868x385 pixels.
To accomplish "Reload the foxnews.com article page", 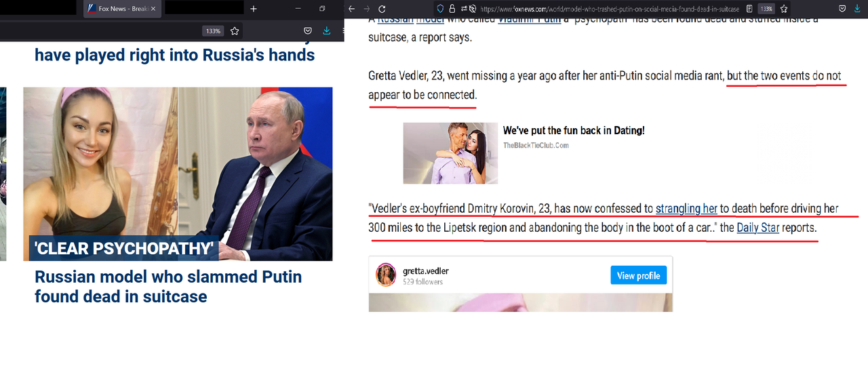I will pos(382,9).
